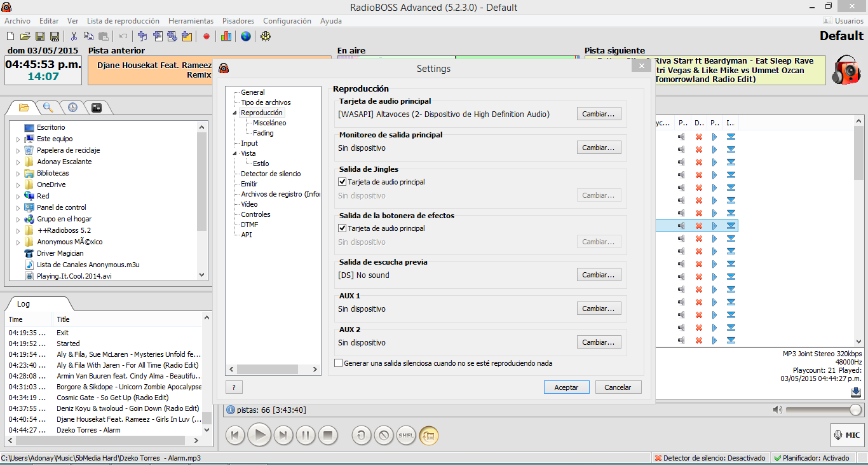Expand the Bibliotecas folder node
The width and height of the screenshot is (868, 465).
pyautogui.click(x=18, y=173)
